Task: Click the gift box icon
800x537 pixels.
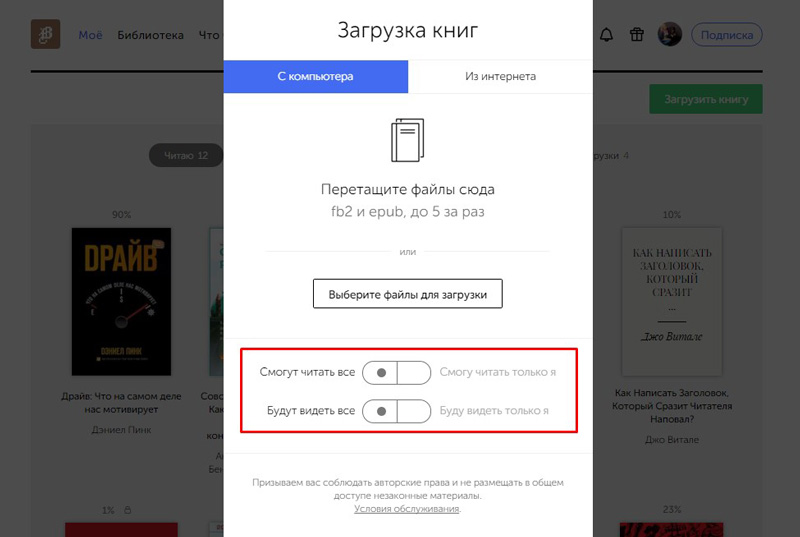Action: click(636, 35)
